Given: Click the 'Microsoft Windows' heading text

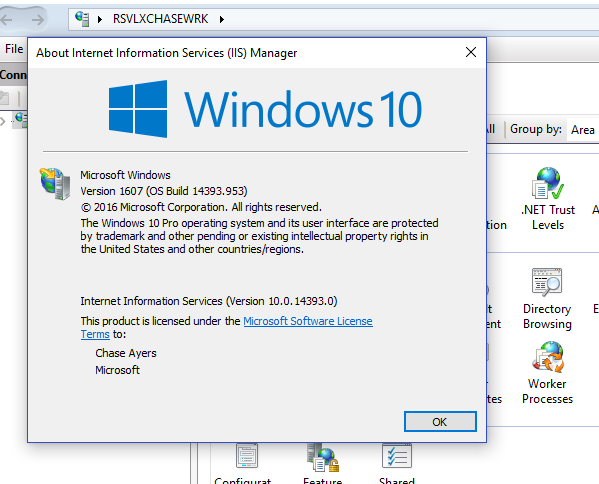Looking at the screenshot, I should (125, 175).
